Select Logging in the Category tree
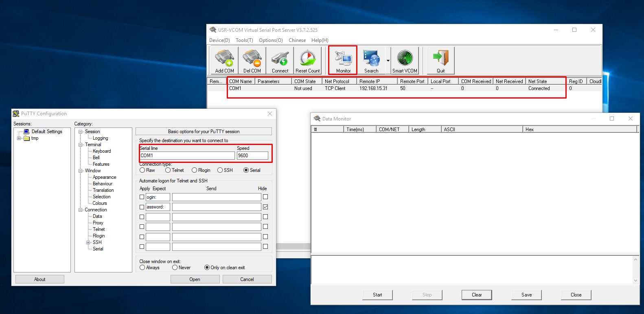The width and height of the screenshot is (644, 314). (x=100, y=138)
